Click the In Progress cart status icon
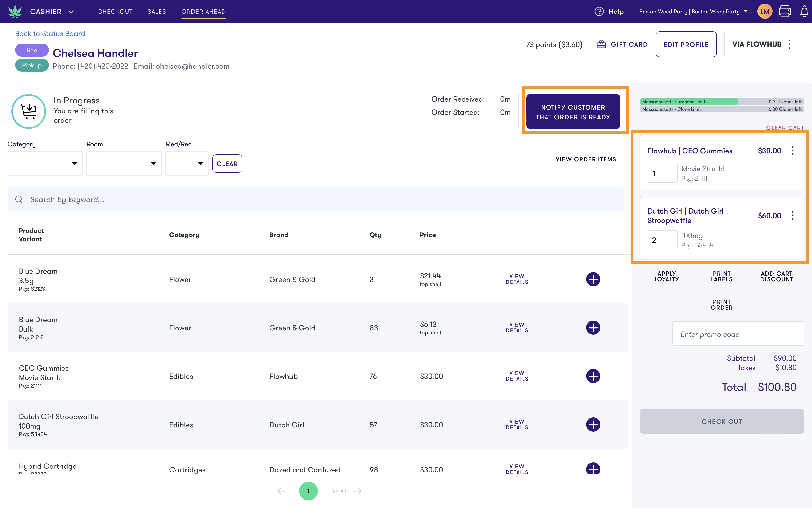The image size is (812, 508). coord(29,111)
